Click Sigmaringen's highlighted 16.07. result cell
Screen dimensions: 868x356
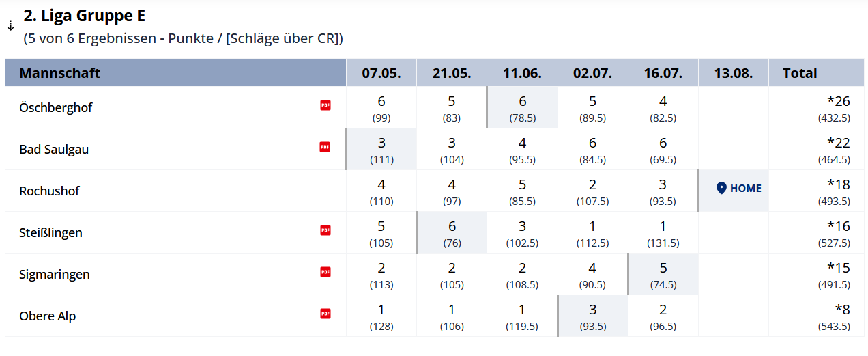pos(663,274)
